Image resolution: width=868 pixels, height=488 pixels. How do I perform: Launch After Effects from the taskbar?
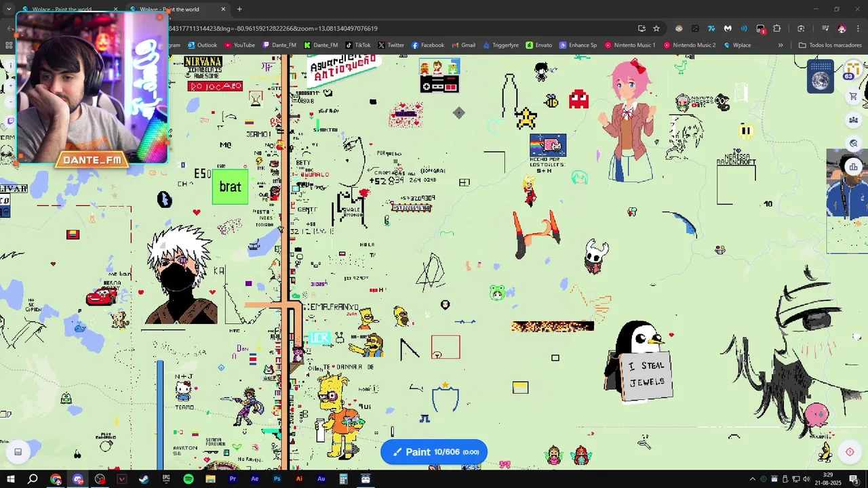pos(255,479)
